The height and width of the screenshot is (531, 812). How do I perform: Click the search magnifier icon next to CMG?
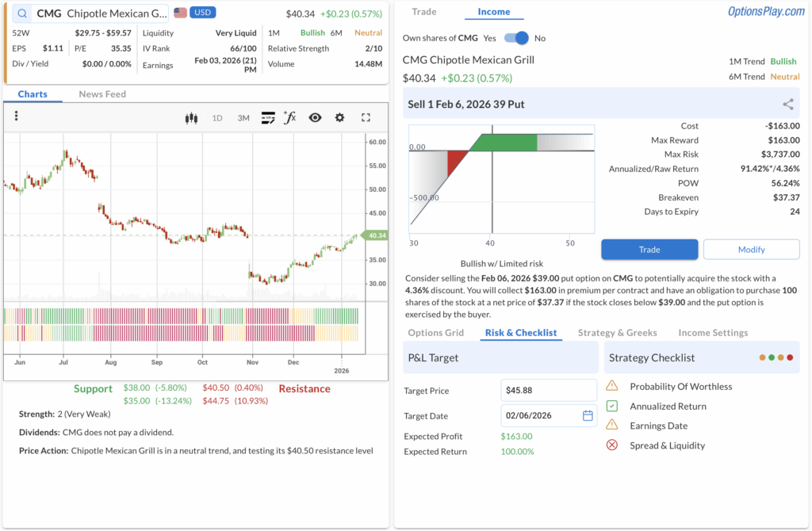pos(22,13)
